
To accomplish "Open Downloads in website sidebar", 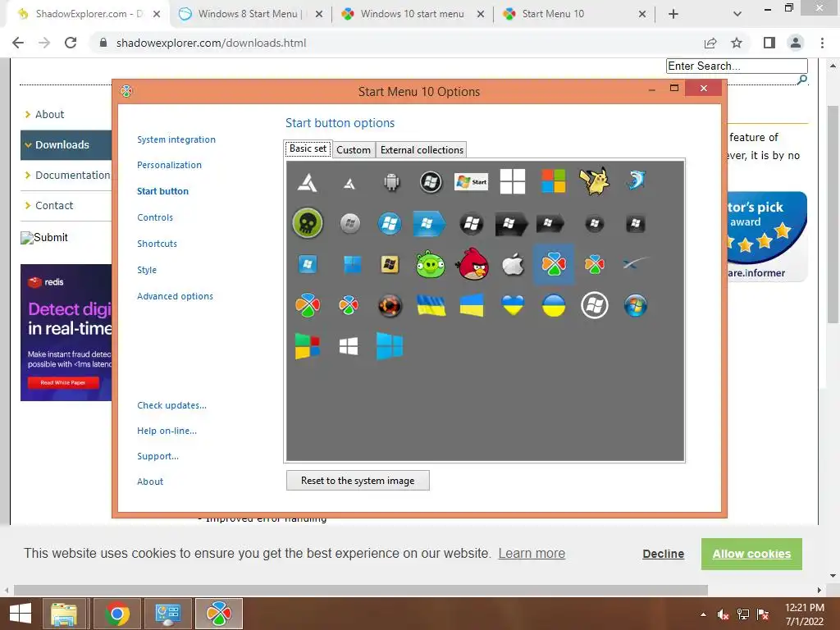I will [x=66, y=144].
